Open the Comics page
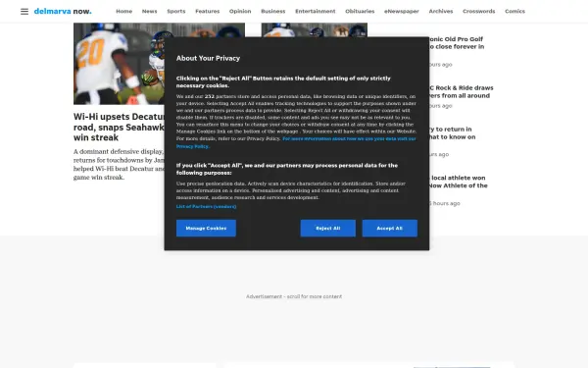Image resolution: width=588 pixels, height=368 pixels. tap(514, 11)
